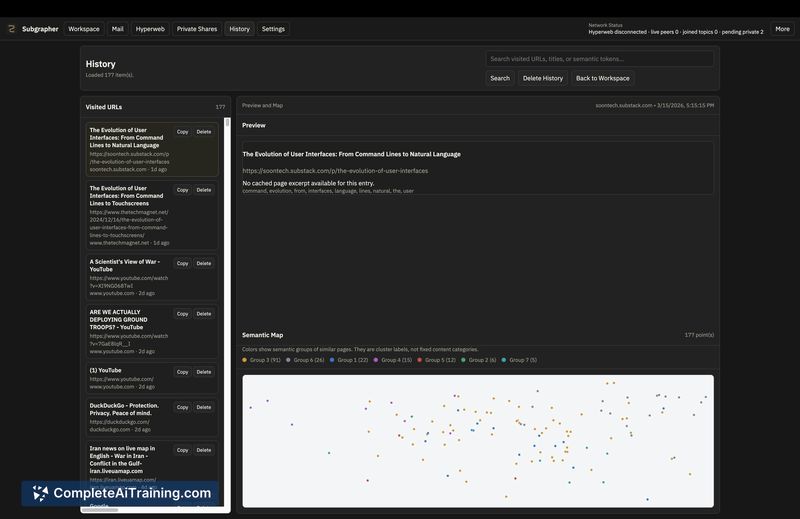Click the Group 5 (12) legend item
The height and width of the screenshot is (519, 800).
click(436, 360)
